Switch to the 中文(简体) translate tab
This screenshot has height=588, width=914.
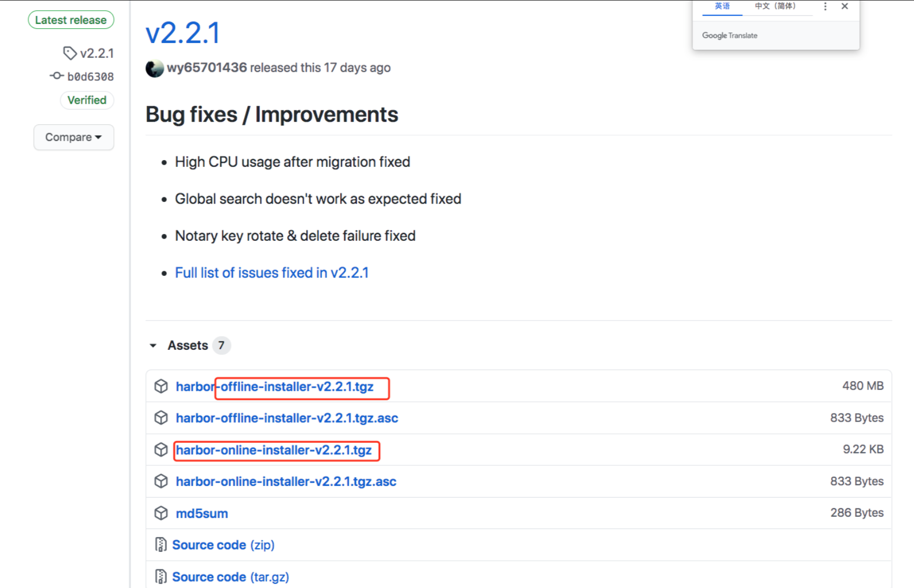click(775, 6)
